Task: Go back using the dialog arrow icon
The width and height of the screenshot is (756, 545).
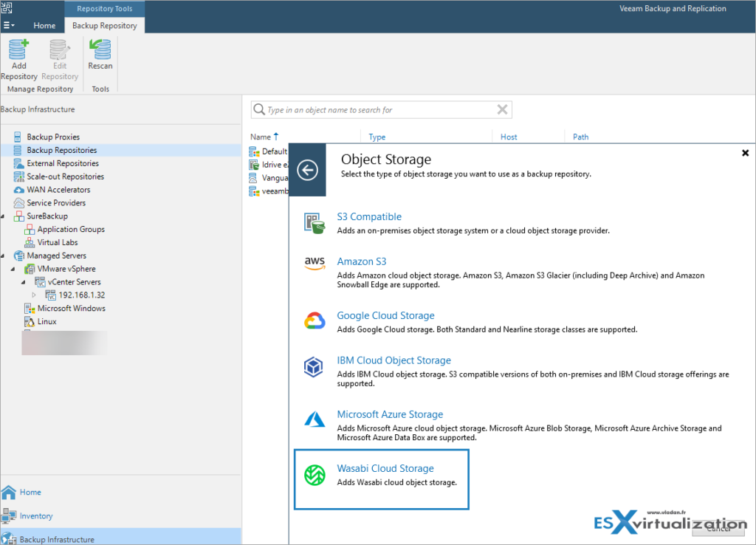Action: [x=307, y=170]
